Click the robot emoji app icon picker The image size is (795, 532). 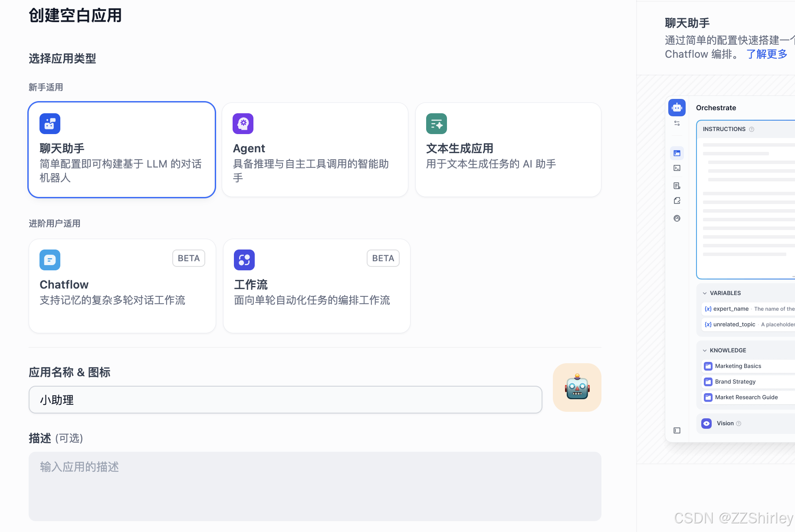[577, 387]
